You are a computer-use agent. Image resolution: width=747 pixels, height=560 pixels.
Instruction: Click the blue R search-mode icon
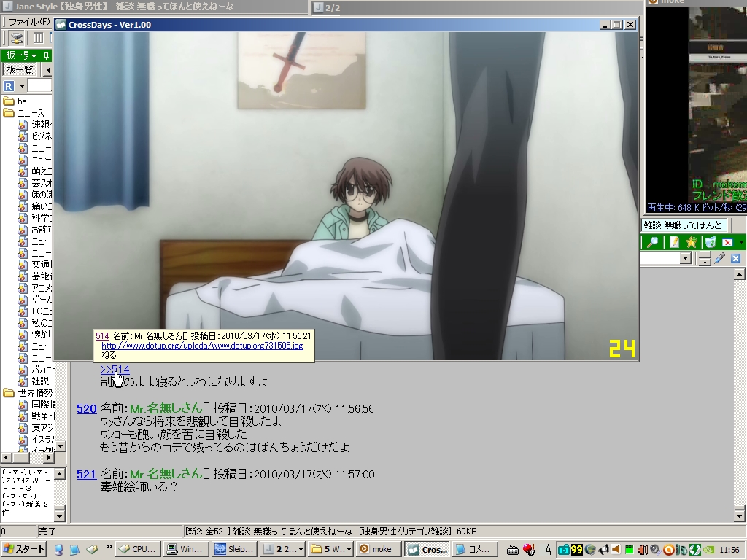point(9,86)
